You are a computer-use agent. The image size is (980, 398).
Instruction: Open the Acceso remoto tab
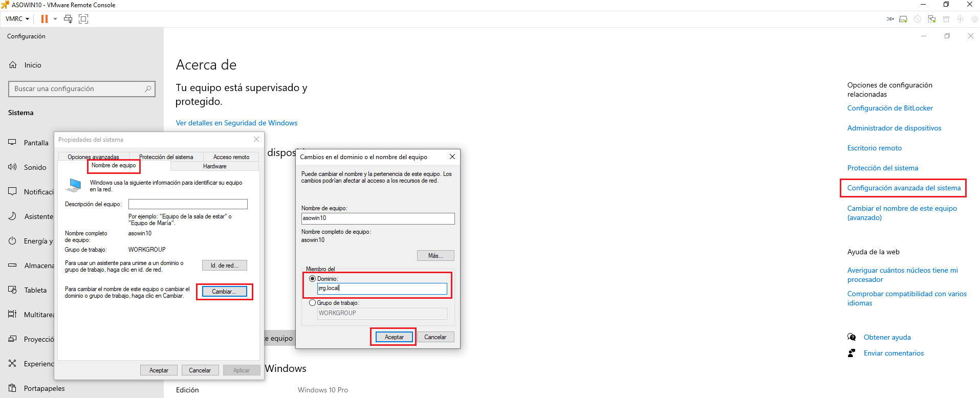pyautogui.click(x=231, y=157)
